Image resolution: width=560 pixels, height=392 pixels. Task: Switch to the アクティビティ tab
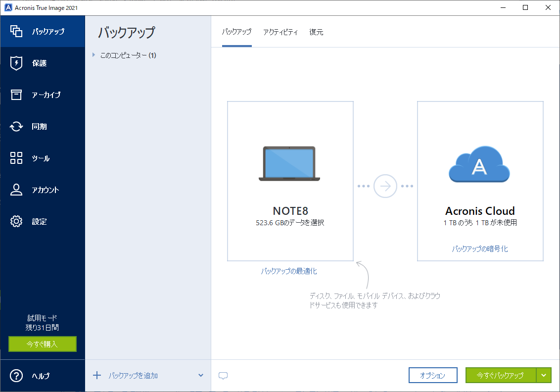(x=281, y=32)
